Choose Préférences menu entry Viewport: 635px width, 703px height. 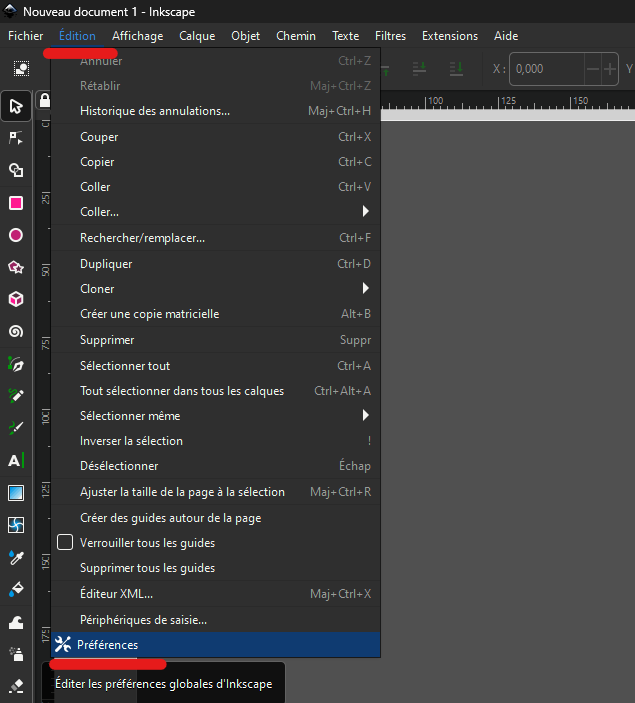pos(216,645)
